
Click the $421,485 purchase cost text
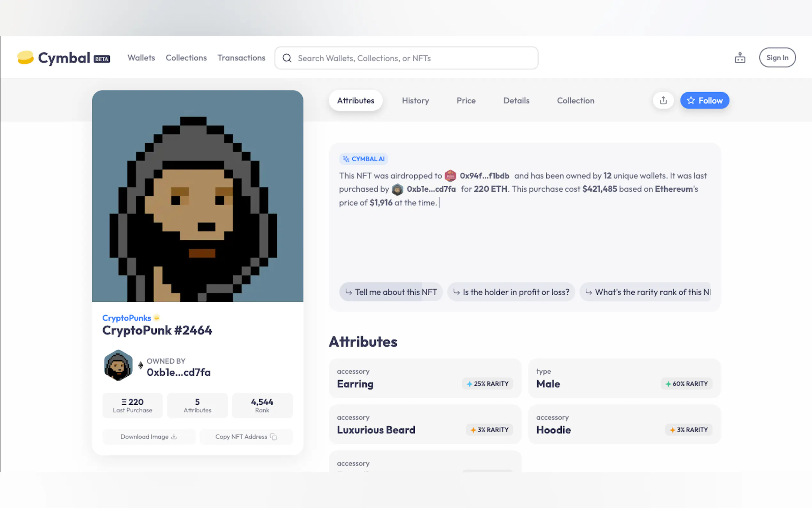[x=599, y=189]
